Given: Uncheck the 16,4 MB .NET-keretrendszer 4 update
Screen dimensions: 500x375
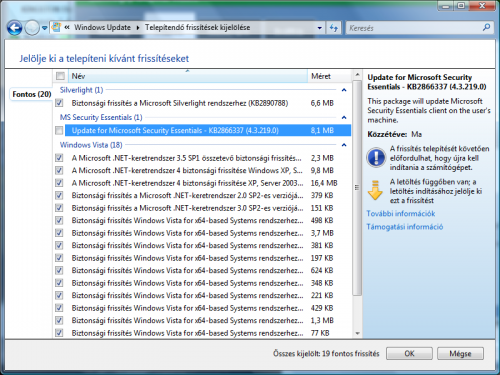Looking at the screenshot, I should (59, 183).
